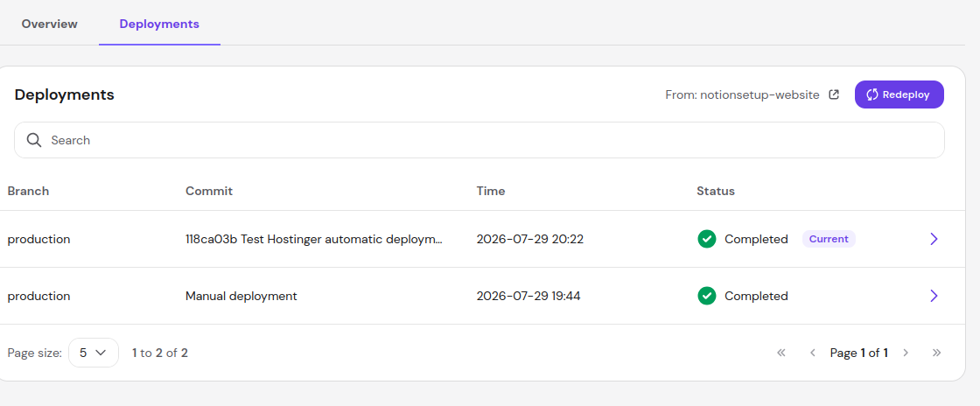The width and height of the screenshot is (980, 406).
Task: Click the Current badge on latest deployment
Action: [x=829, y=239]
